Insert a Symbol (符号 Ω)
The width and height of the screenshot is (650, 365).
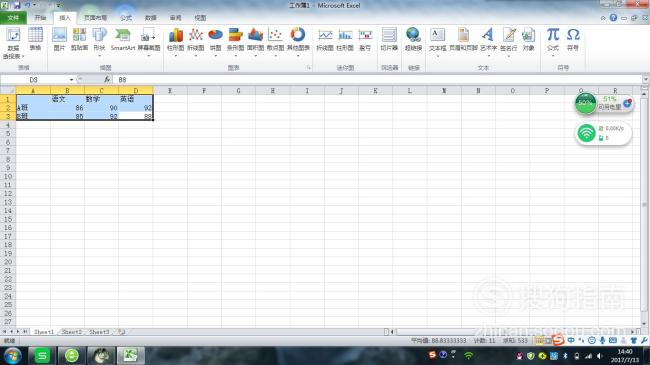(x=573, y=39)
